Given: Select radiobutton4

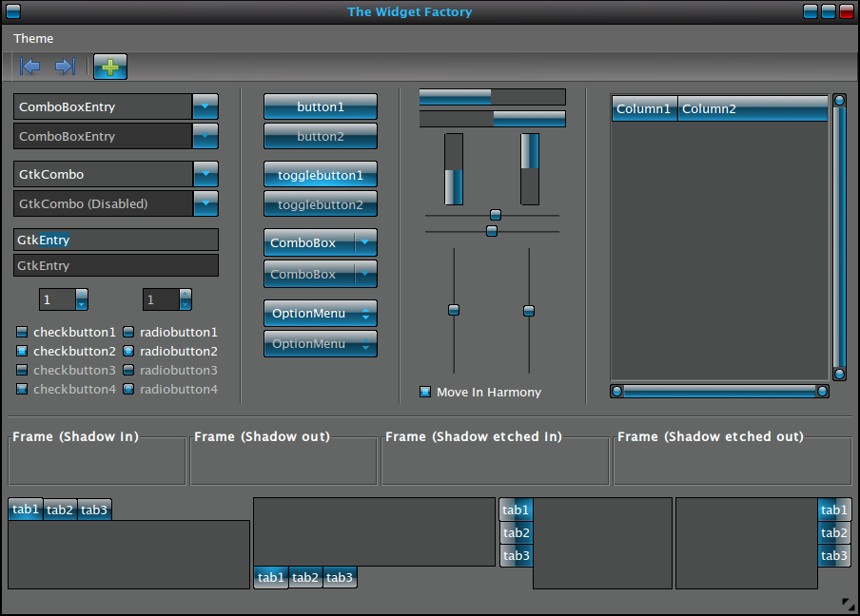Looking at the screenshot, I should pos(170,389).
